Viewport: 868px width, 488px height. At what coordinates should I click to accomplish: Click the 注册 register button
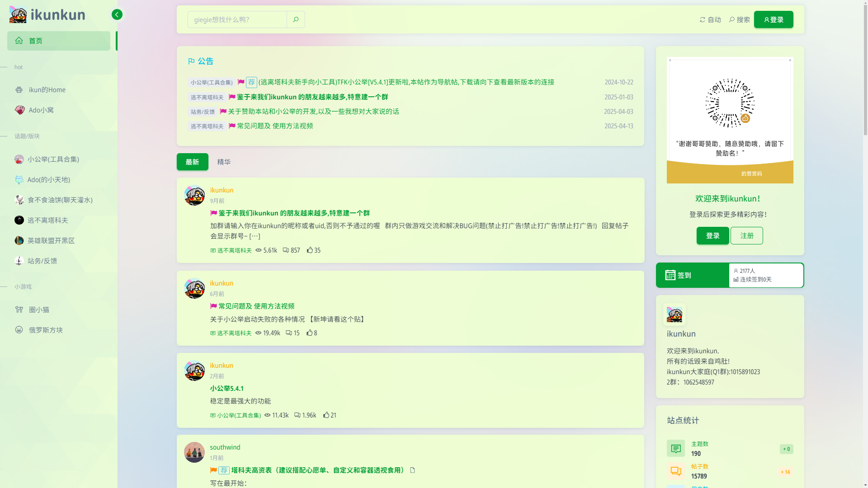pyautogui.click(x=746, y=235)
